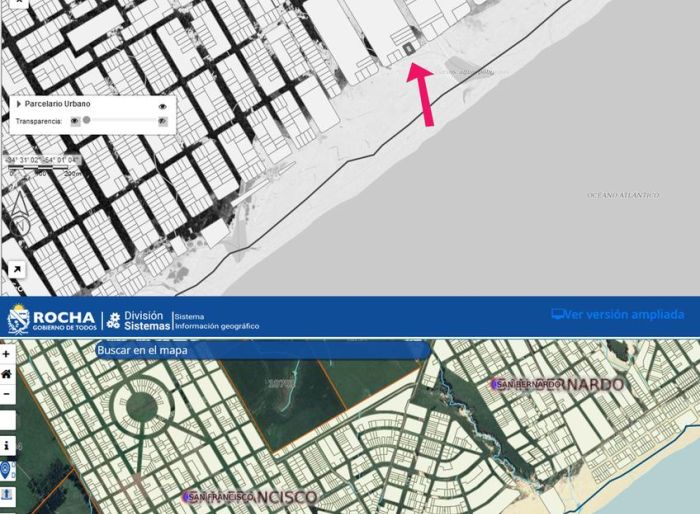Click the blue location pin tool
This screenshot has width=700, height=514.
[6, 470]
